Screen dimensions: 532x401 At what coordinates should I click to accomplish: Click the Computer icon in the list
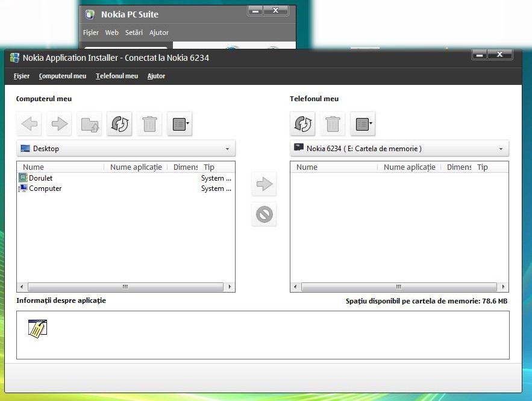[23, 188]
